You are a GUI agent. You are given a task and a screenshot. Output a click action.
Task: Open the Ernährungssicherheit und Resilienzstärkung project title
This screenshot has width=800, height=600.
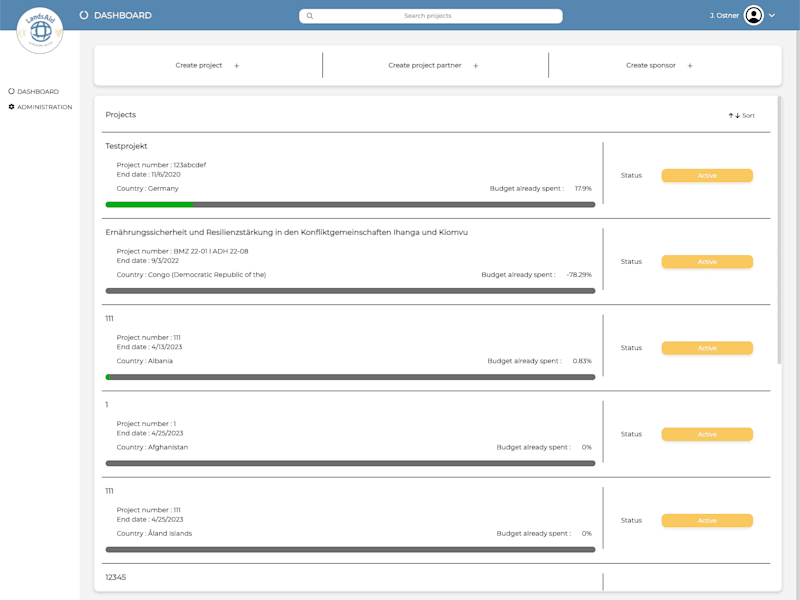(286, 232)
